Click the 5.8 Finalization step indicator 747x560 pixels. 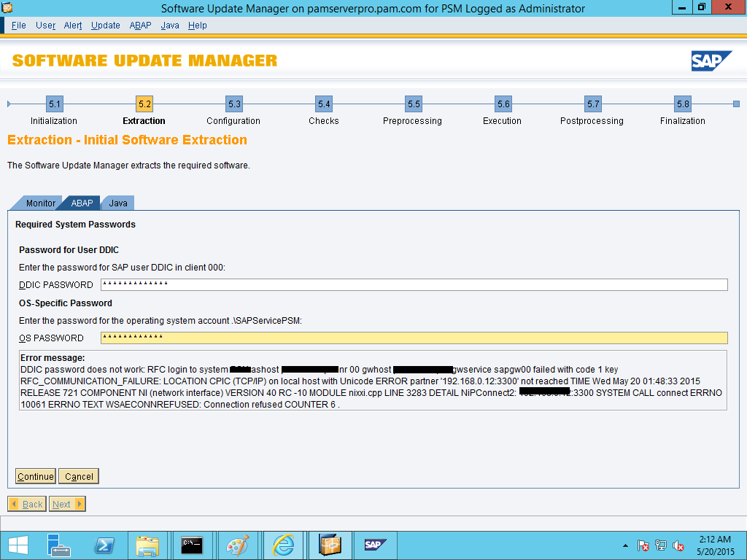tap(681, 104)
